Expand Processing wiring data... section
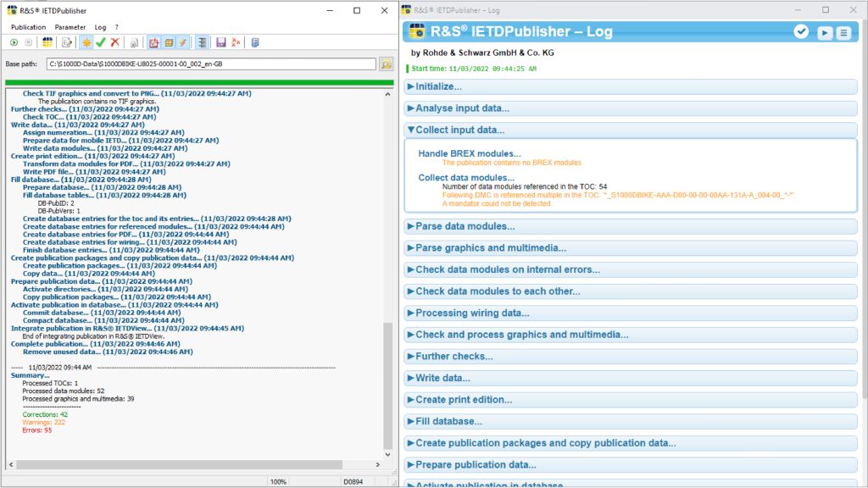Screen dimensions: 868x488 (x=631, y=313)
